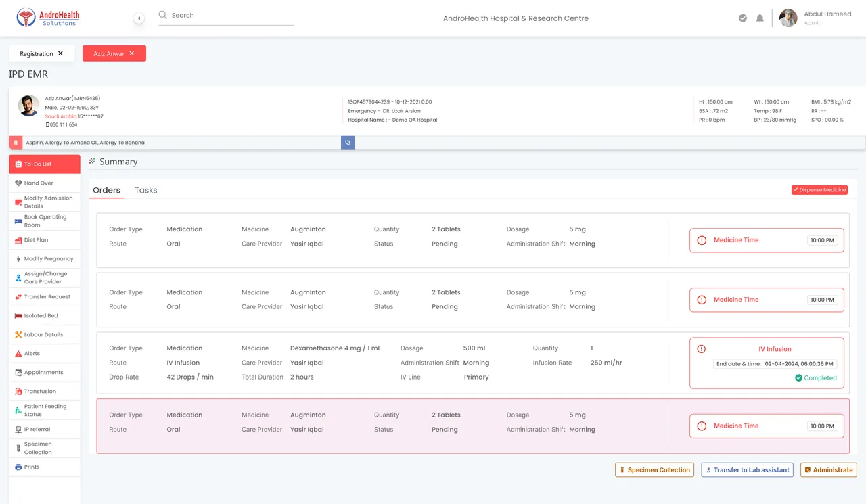Click the Alerts warning triangle icon
This screenshot has height=504, width=866.
coord(18,354)
